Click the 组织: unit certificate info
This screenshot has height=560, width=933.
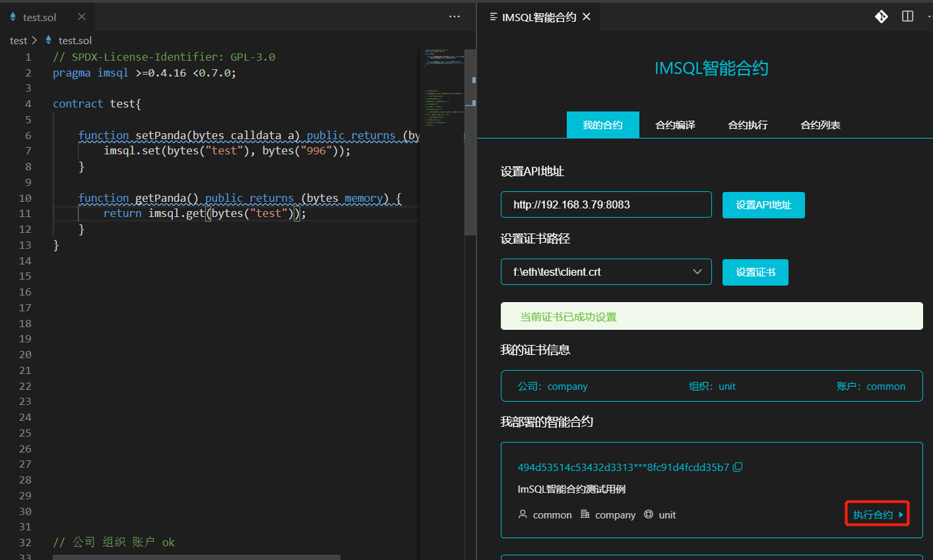[x=712, y=387]
